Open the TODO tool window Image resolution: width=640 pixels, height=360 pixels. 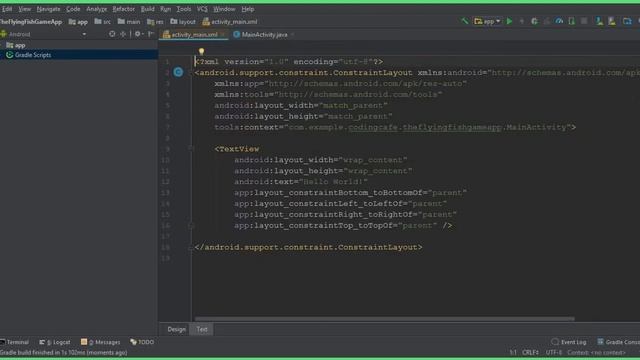(x=142, y=342)
